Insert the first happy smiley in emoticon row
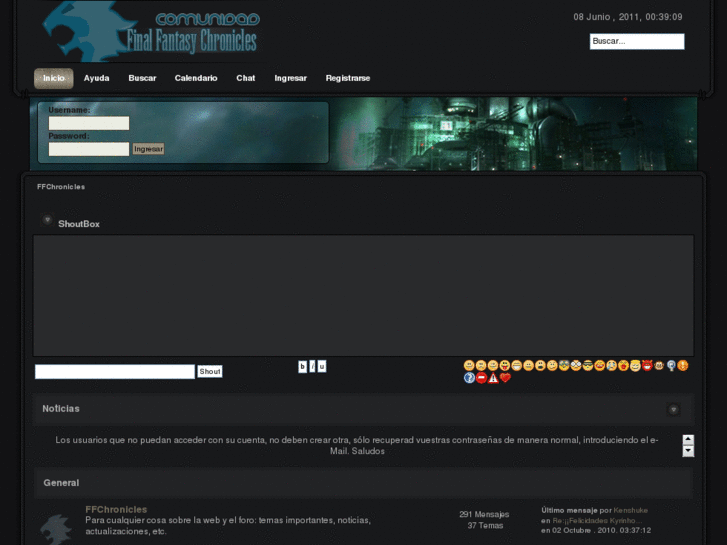 [469, 365]
